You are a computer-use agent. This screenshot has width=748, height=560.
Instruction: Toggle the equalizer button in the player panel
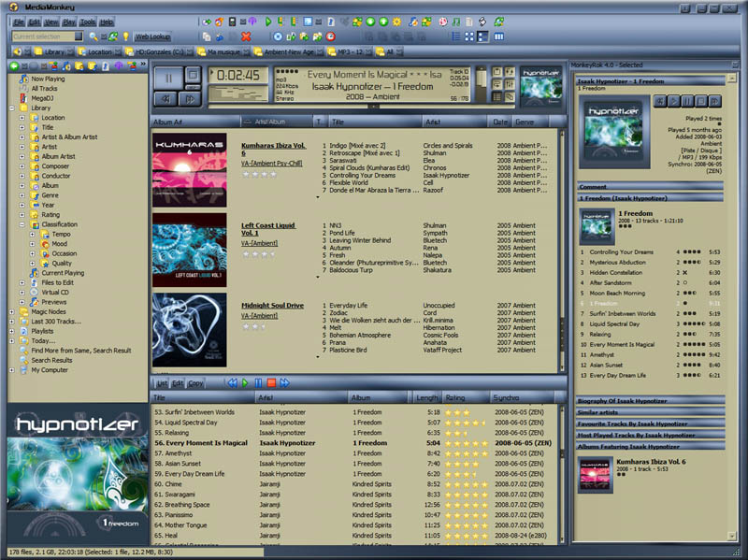click(510, 84)
